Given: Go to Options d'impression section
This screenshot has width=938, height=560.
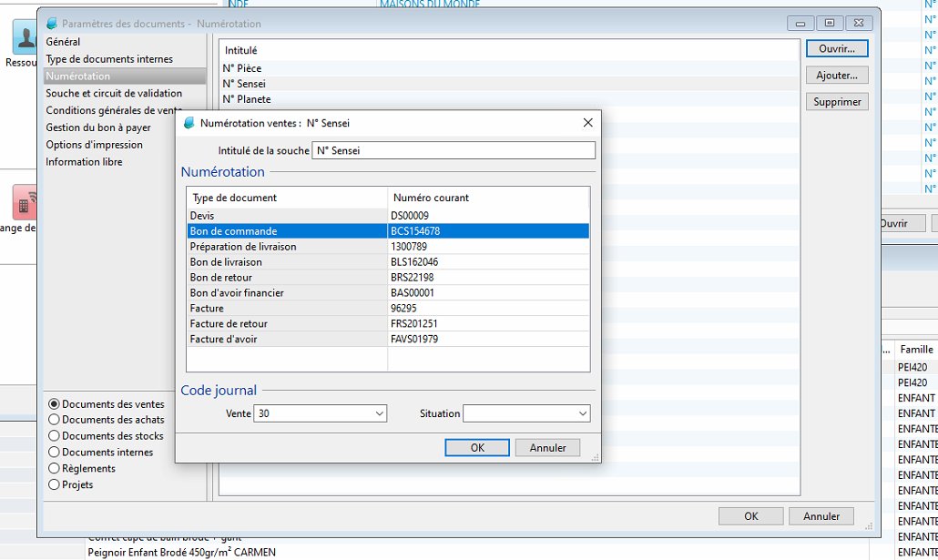Looking at the screenshot, I should 95,145.
